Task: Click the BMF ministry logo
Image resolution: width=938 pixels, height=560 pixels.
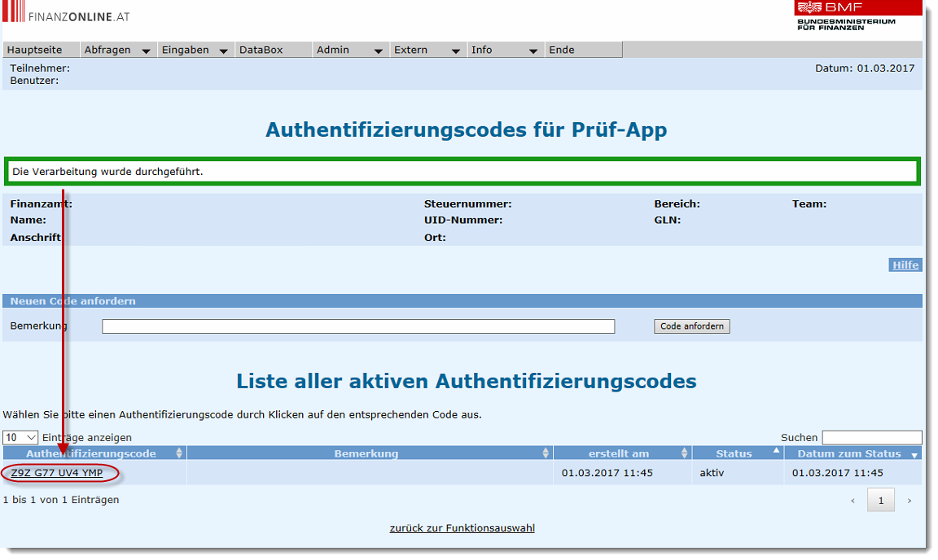Action: pyautogui.click(x=845, y=15)
